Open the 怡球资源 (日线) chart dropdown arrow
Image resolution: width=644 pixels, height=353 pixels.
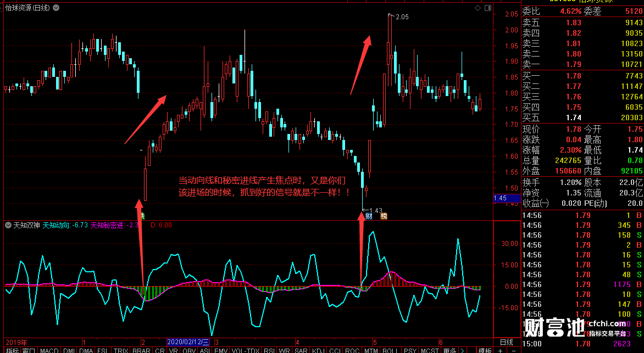tap(56, 8)
